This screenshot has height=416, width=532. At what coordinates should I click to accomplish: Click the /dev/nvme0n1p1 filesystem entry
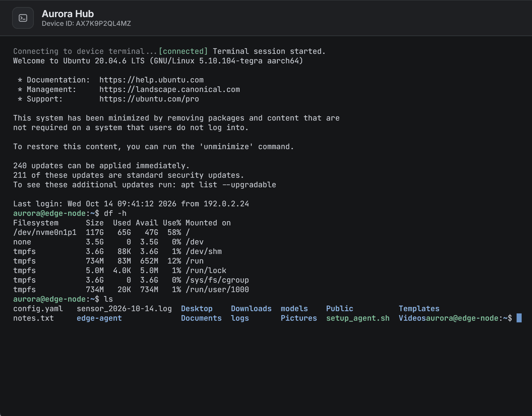point(45,232)
